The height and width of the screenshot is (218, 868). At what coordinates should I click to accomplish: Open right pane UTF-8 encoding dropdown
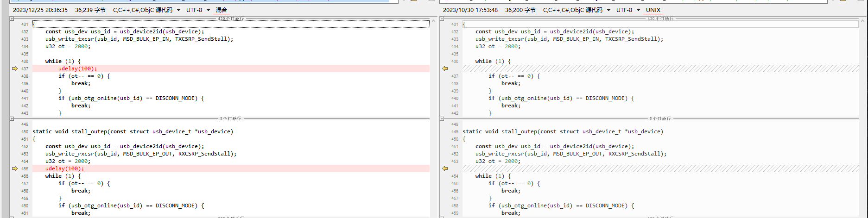(x=638, y=10)
